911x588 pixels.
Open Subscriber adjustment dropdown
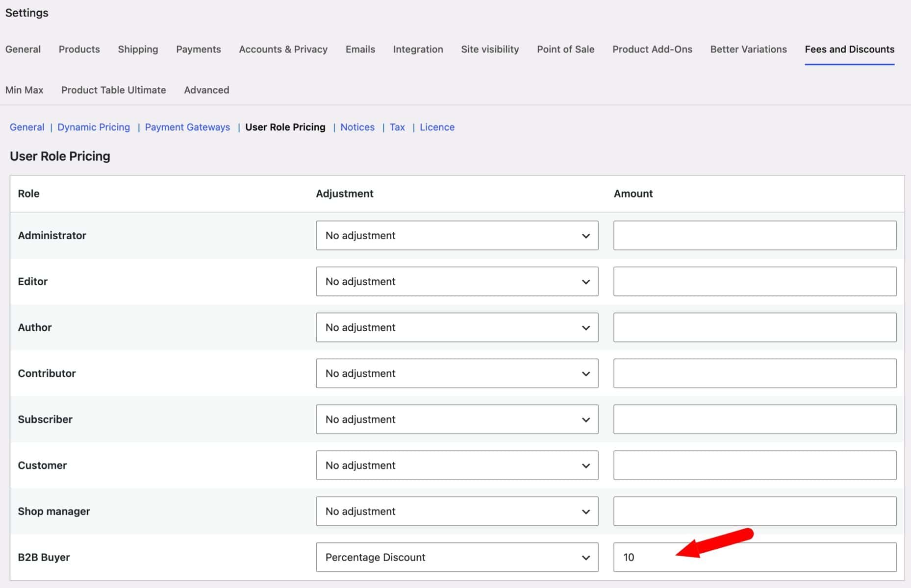(x=457, y=420)
